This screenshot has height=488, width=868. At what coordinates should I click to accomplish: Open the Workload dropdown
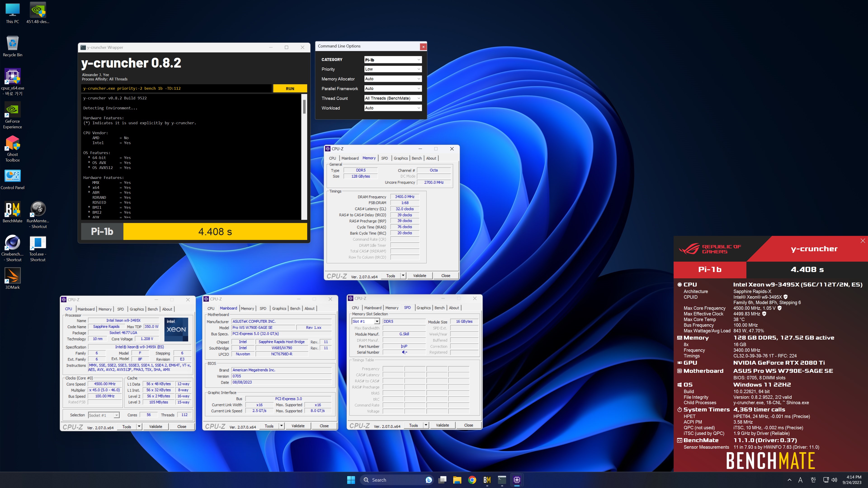pos(393,108)
